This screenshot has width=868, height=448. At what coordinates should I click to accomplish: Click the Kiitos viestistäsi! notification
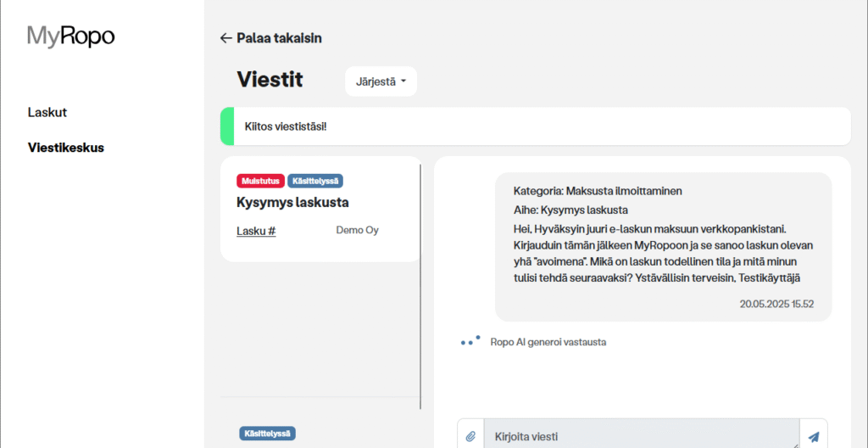click(x=536, y=126)
